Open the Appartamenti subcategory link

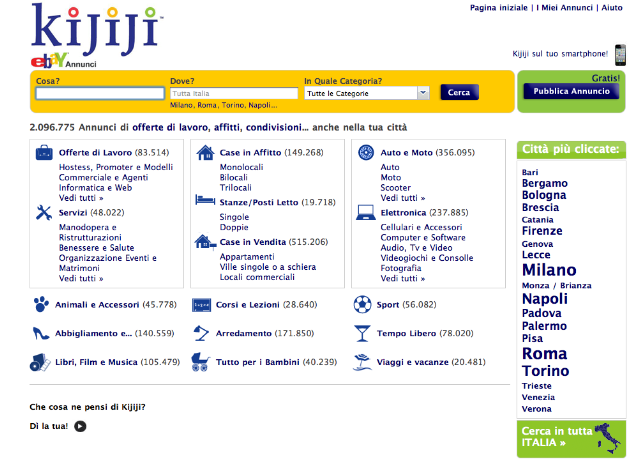(247, 257)
